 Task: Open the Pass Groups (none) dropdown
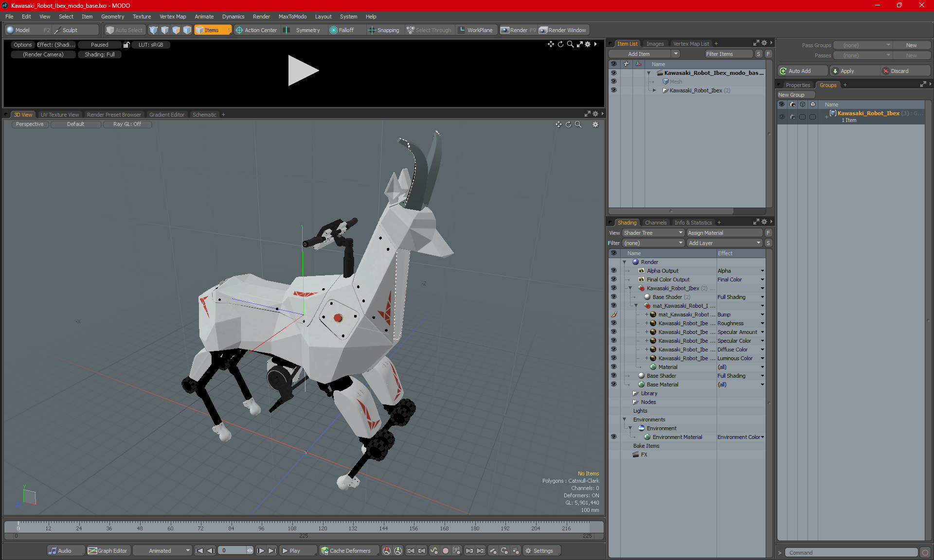point(862,45)
